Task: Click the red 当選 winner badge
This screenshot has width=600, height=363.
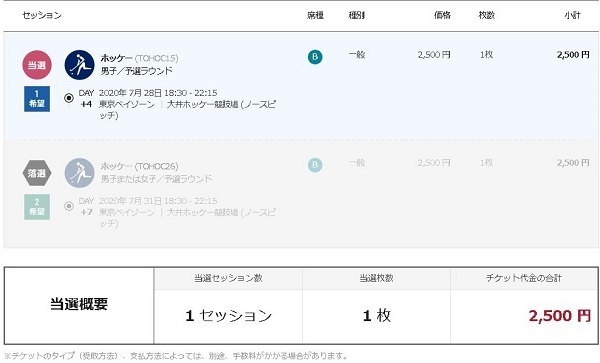Action: coord(37,65)
